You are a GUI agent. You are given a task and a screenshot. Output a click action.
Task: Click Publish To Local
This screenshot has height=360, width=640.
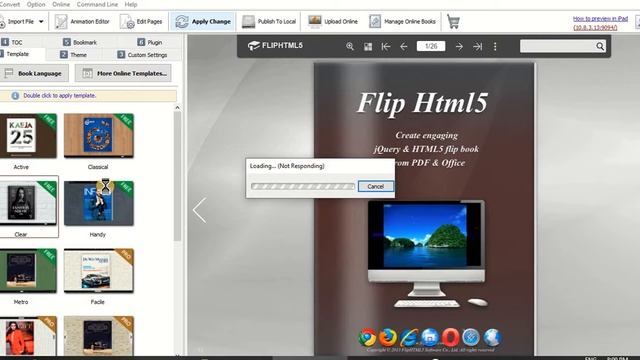click(x=269, y=22)
